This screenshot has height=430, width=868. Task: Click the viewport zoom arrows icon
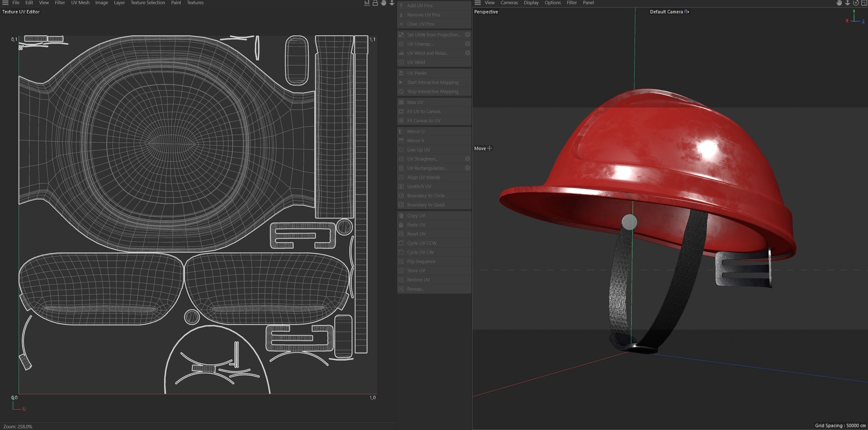(x=848, y=3)
